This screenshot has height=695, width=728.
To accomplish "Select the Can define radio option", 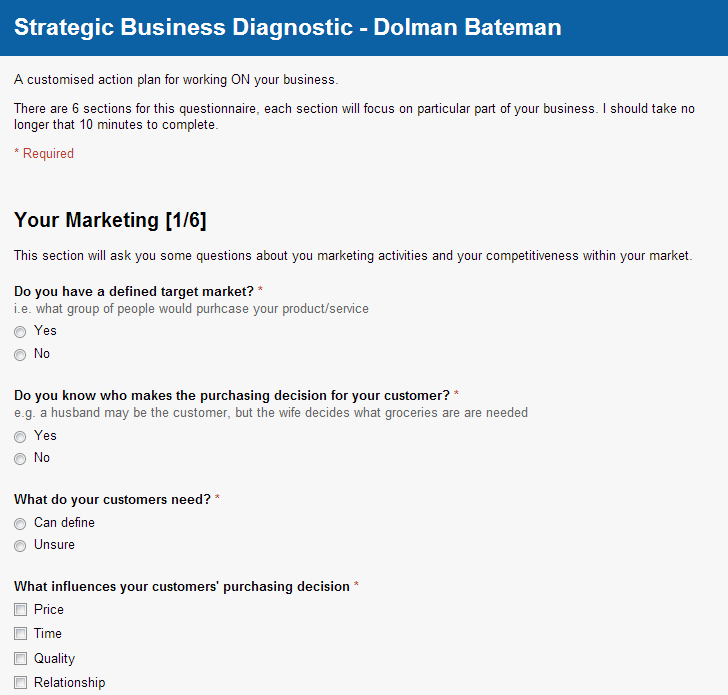I will tap(20, 524).
